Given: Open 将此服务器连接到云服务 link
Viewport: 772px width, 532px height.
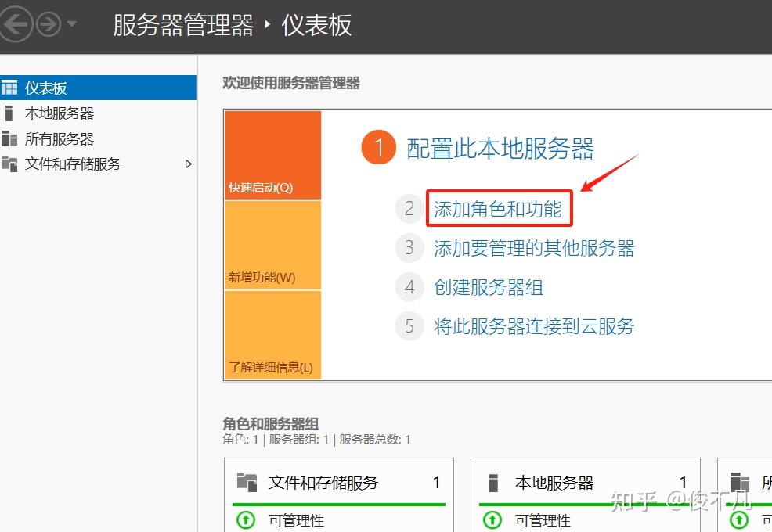Looking at the screenshot, I should click(534, 325).
